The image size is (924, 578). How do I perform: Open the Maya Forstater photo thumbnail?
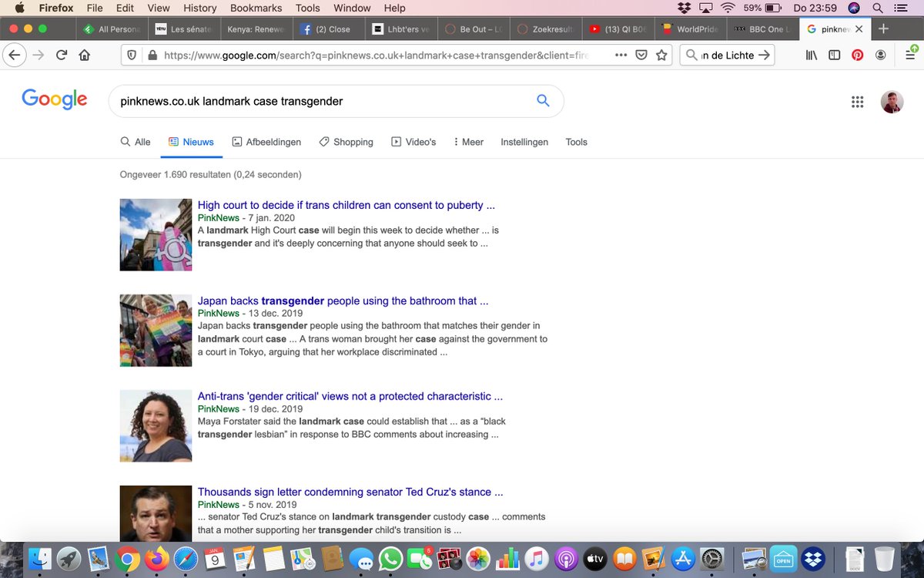pos(156,425)
